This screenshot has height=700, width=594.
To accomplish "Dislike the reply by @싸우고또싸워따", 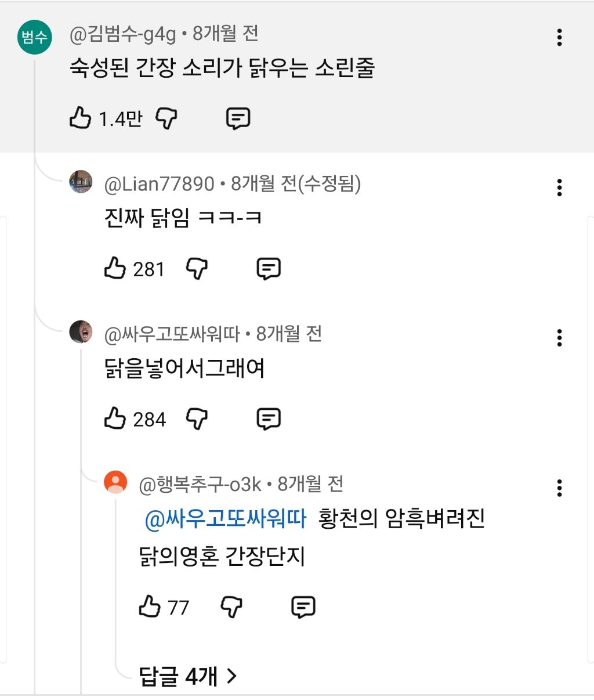I will (197, 418).
